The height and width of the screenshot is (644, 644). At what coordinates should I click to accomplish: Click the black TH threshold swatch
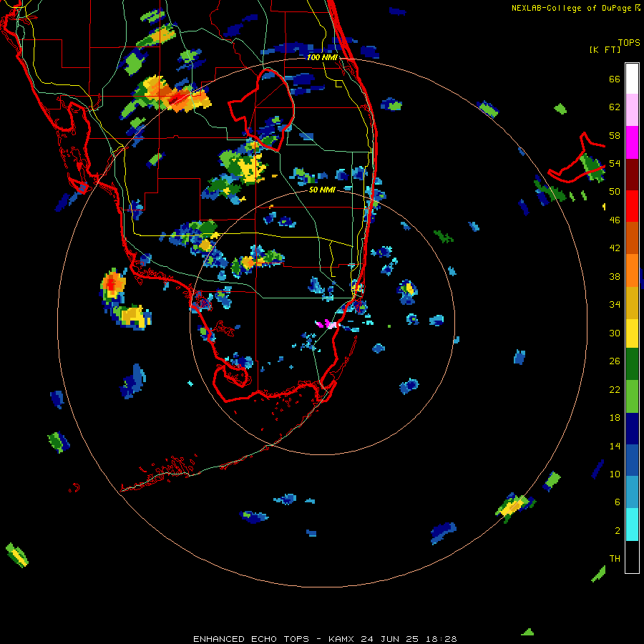pyautogui.click(x=632, y=557)
